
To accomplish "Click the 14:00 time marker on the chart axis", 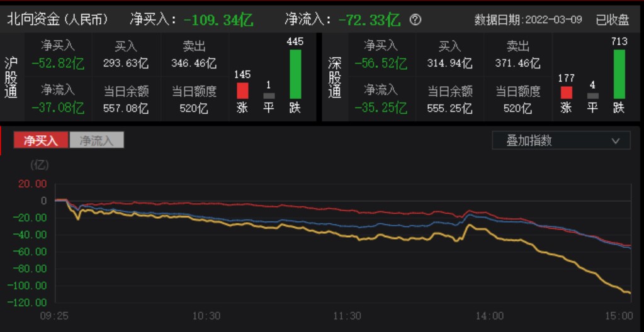I will 489,316.
